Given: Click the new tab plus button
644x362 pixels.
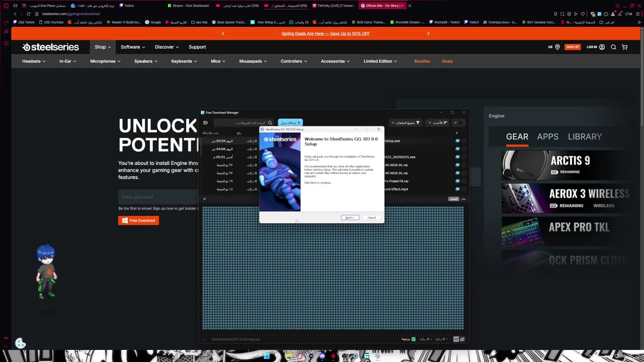Looking at the screenshot, I should 410,6.
